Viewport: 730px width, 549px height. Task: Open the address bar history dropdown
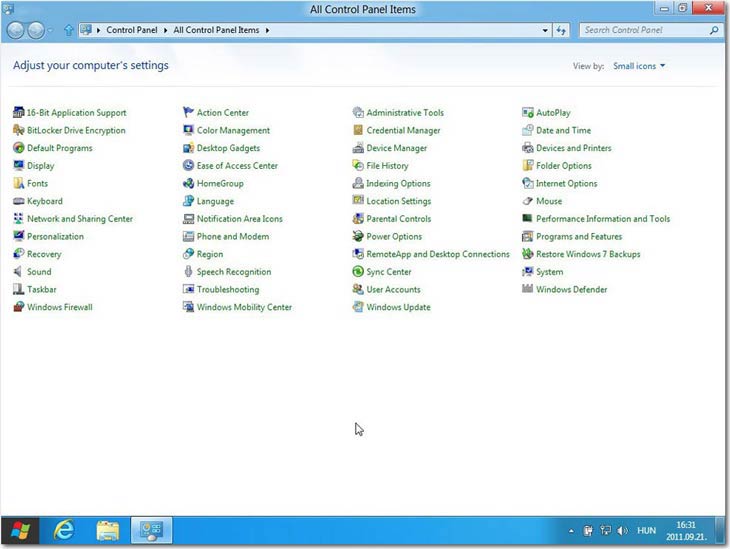pos(544,31)
